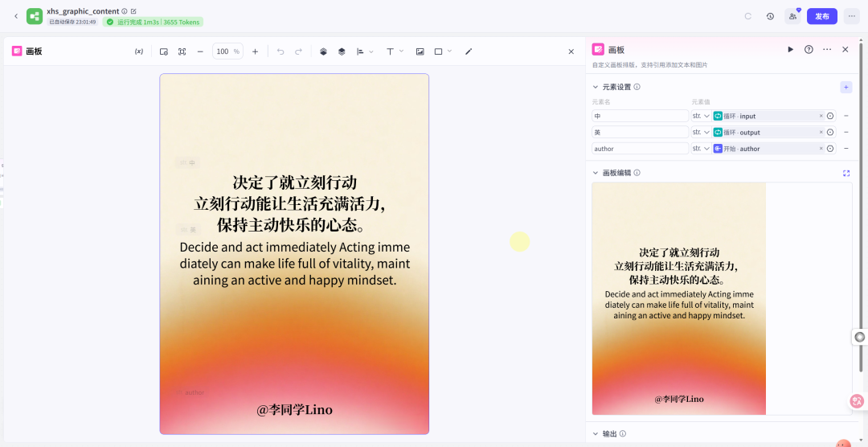Open the run status 运行完成 badge
Image resolution: width=868 pixels, height=447 pixels.
[154, 23]
